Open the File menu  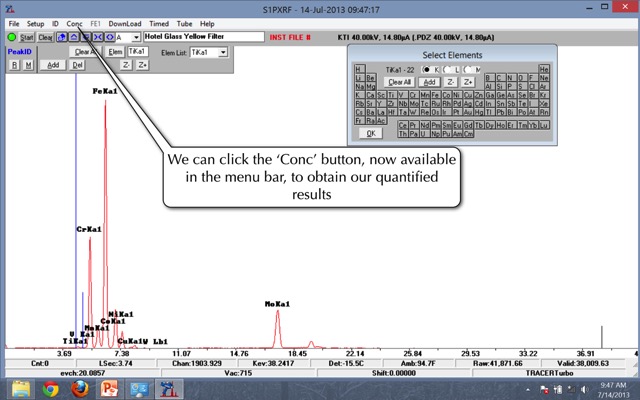(14, 24)
